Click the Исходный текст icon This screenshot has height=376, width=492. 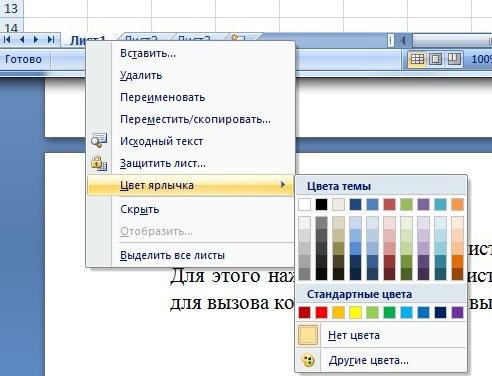[99, 141]
